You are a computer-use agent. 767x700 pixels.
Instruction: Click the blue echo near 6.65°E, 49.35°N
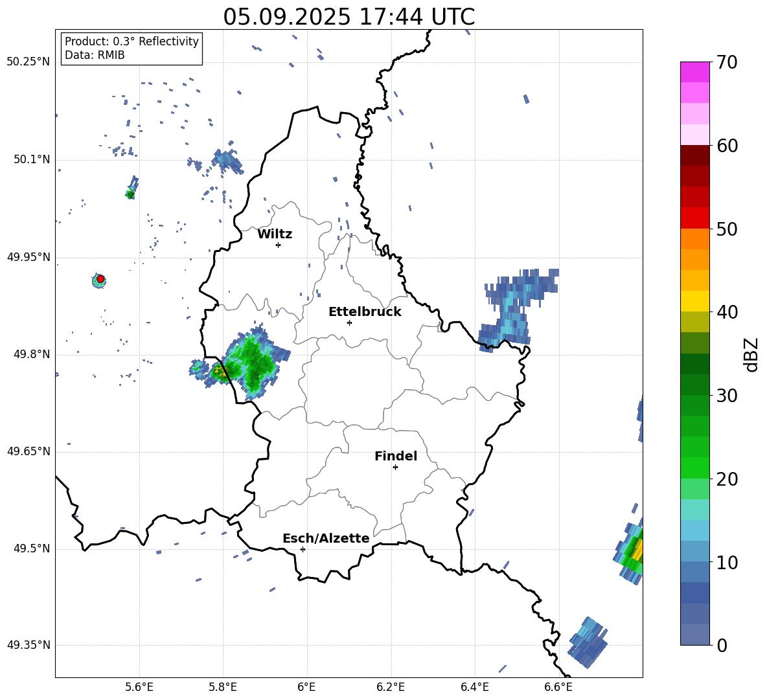pyautogui.click(x=588, y=642)
